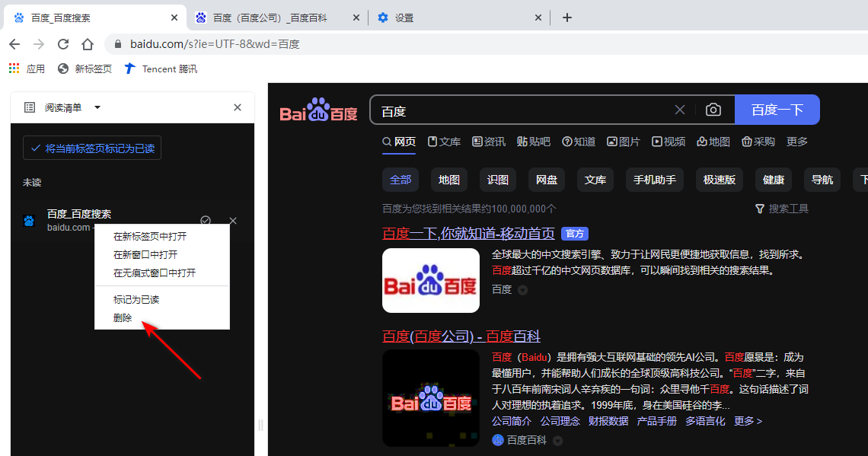The height and width of the screenshot is (456, 868).
Task: Click the Baidu logo thumbnail of the first result
Action: coord(431,281)
